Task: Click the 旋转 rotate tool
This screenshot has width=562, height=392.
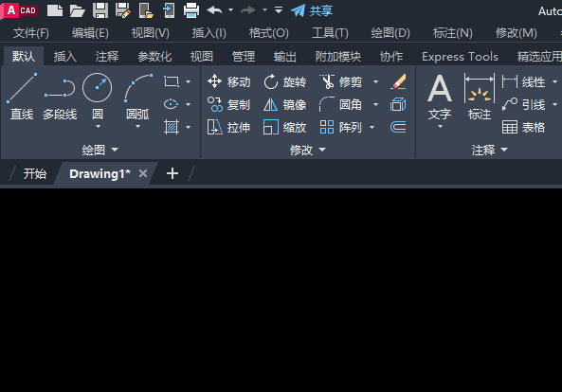Action: pyautogui.click(x=285, y=81)
